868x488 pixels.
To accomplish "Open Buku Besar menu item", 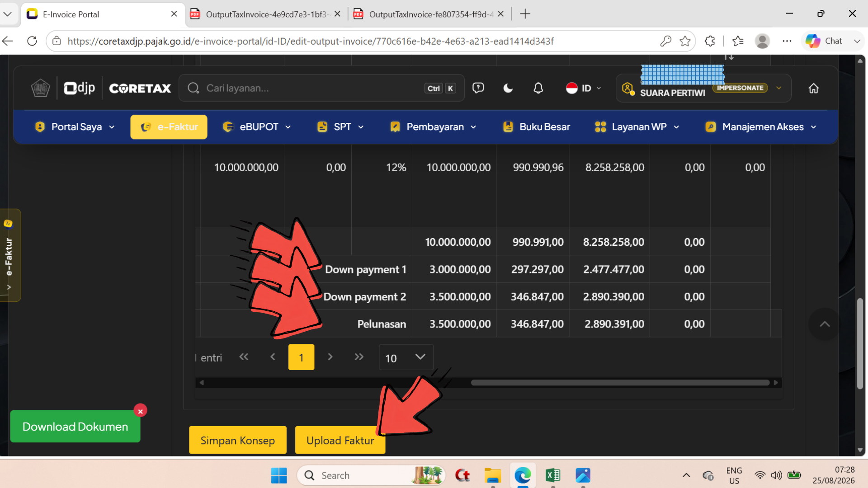I will tap(536, 127).
